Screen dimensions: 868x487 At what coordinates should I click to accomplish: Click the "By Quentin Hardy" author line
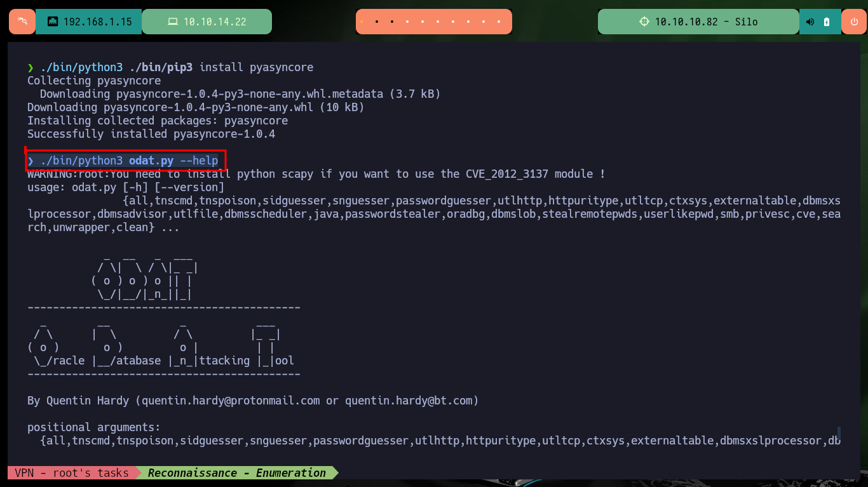(x=253, y=401)
